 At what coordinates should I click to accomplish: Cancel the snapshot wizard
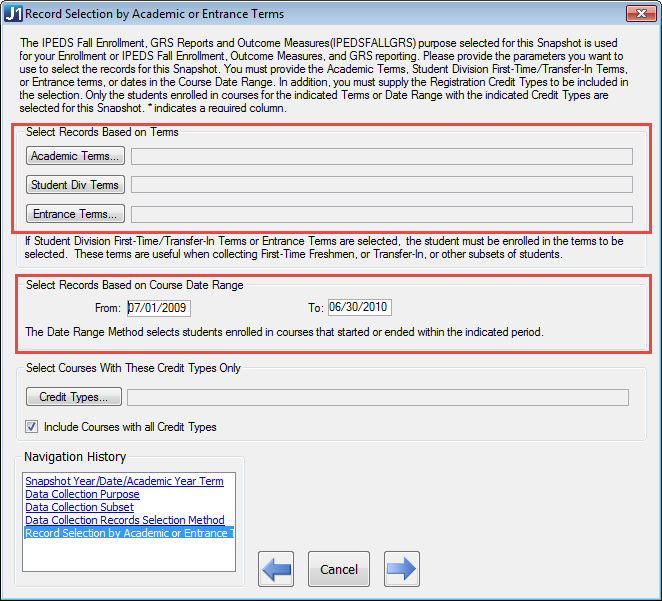click(x=339, y=569)
